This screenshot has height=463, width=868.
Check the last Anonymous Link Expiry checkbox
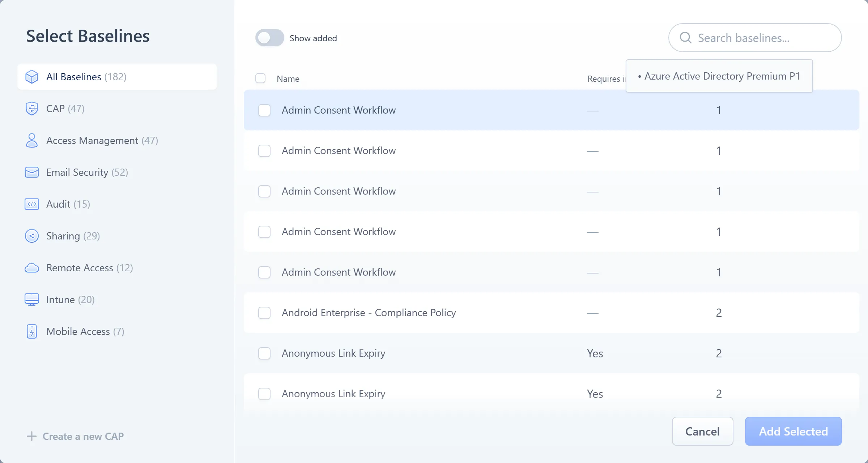264,394
